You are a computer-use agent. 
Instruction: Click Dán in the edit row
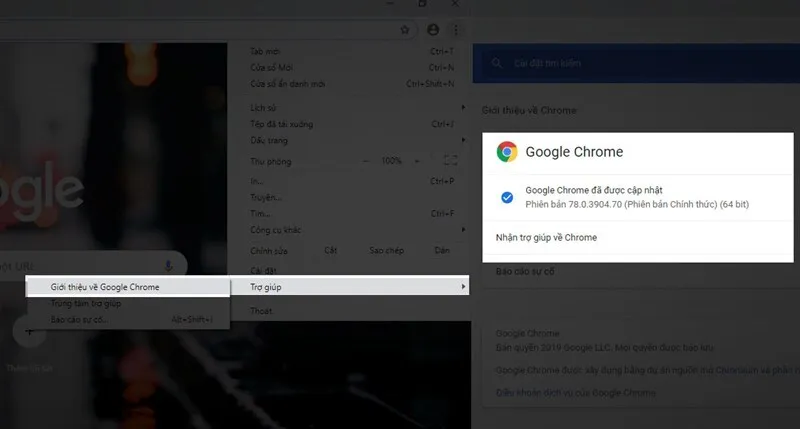click(x=442, y=250)
